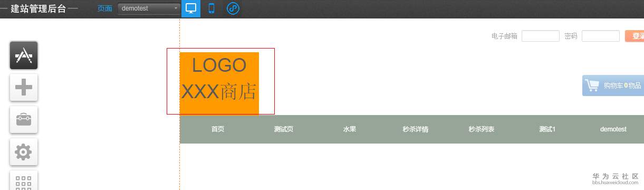Click the shopping cart icon
This screenshot has width=644, height=190.
click(592, 85)
